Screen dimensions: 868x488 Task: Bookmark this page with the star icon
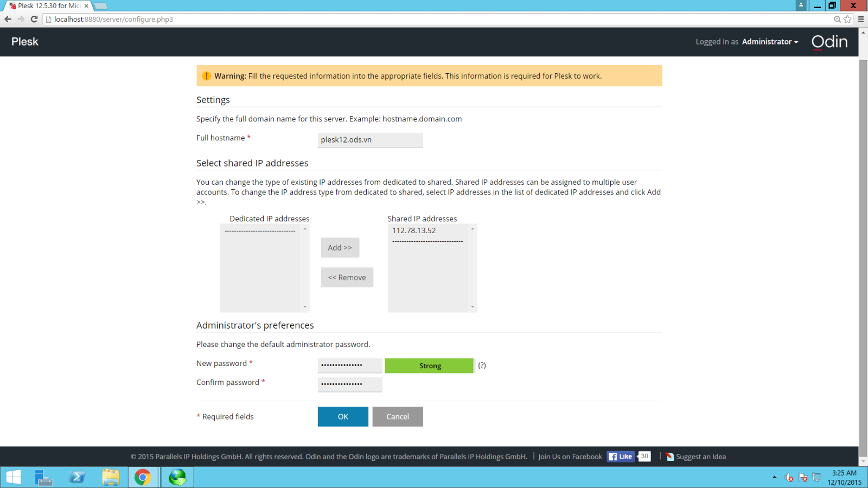pos(847,19)
